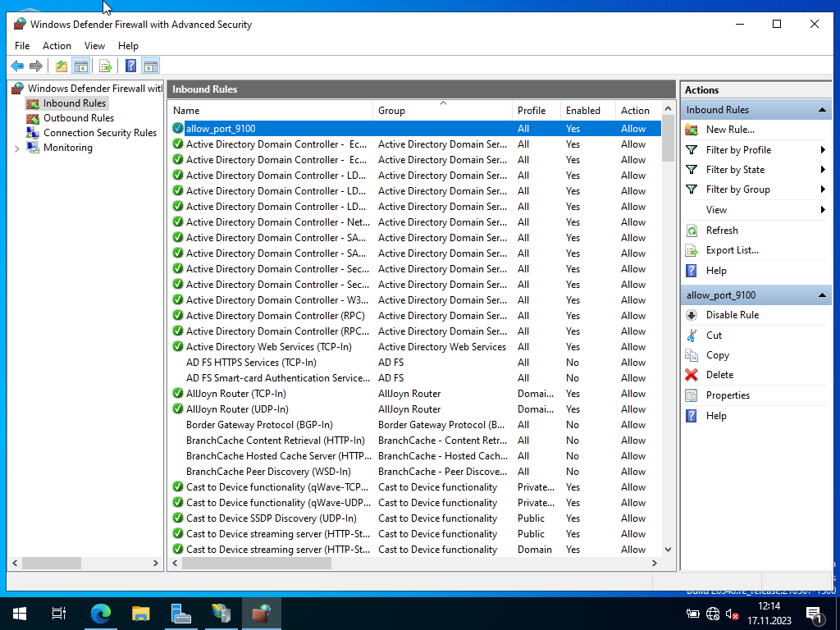Click Disable Rule for allow_port_9100
Viewport: 840px width, 630px height.
pyautogui.click(x=733, y=315)
